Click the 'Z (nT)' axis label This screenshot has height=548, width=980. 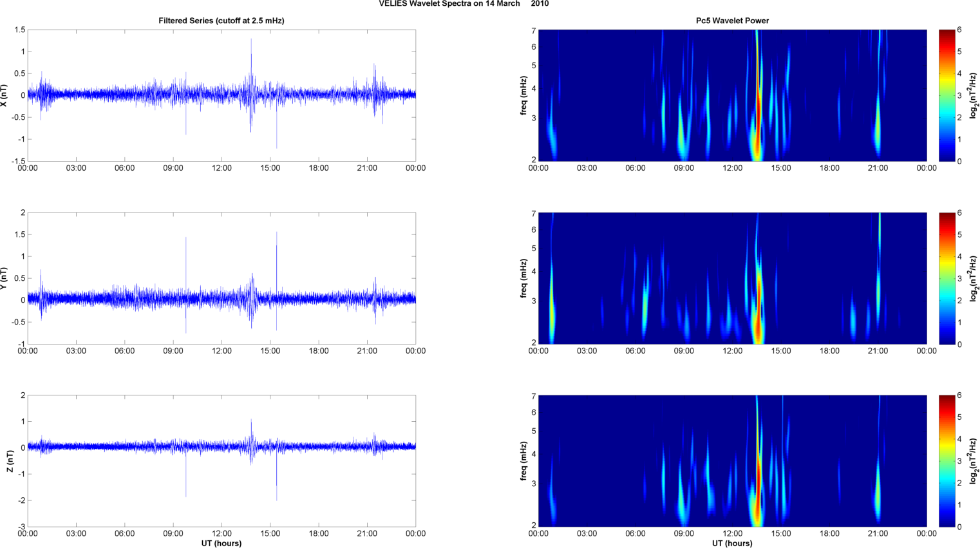click(x=10, y=461)
